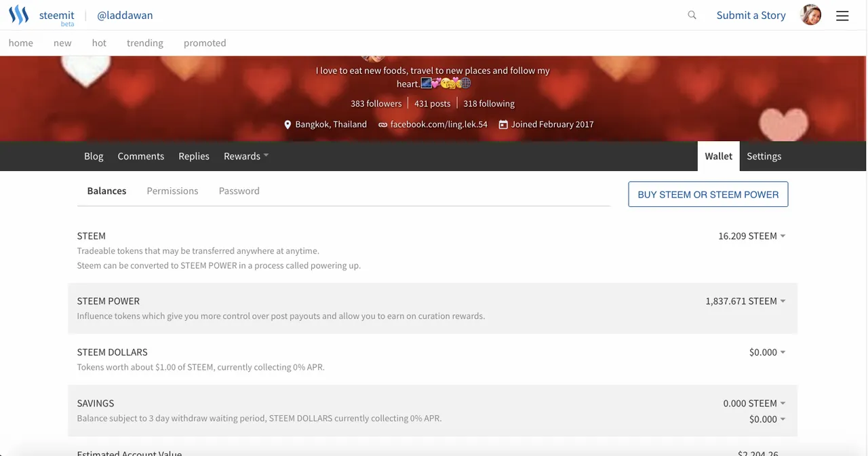Click the 'SAVINGS' heading text

pos(96,403)
